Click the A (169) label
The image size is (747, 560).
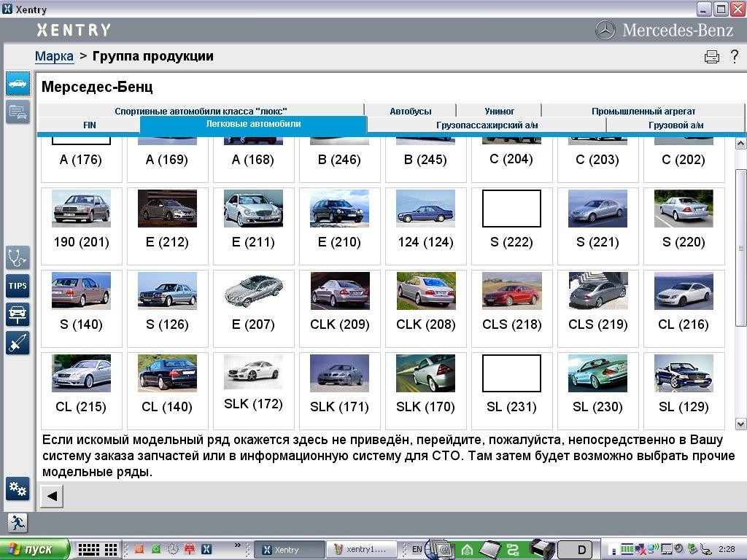167,160
